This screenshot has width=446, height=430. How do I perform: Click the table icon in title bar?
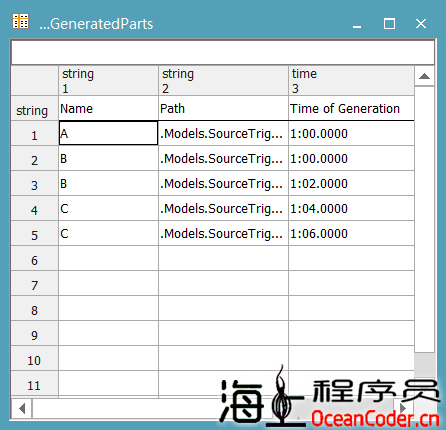click(x=21, y=21)
